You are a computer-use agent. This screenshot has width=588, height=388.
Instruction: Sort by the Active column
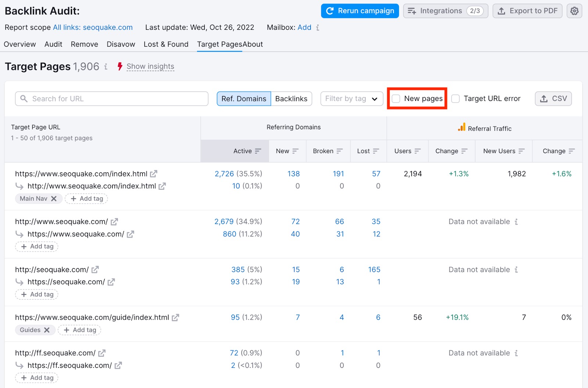click(258, 151)
